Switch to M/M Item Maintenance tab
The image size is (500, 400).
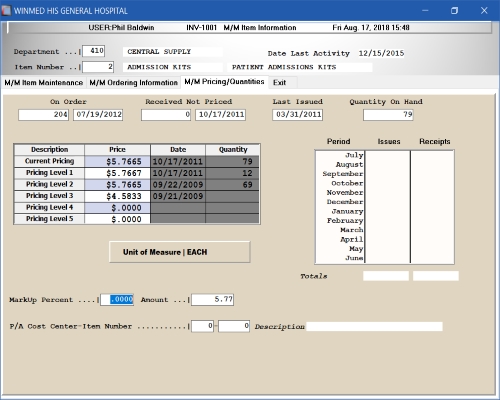tap(44, 83)
